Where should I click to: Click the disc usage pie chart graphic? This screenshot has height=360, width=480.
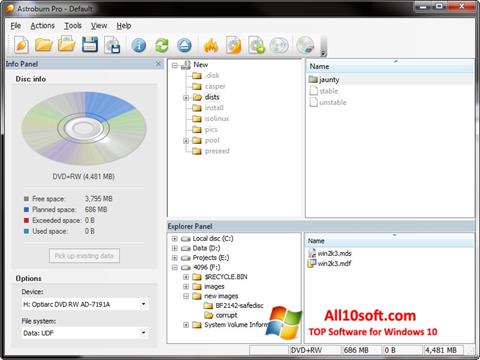84,128
